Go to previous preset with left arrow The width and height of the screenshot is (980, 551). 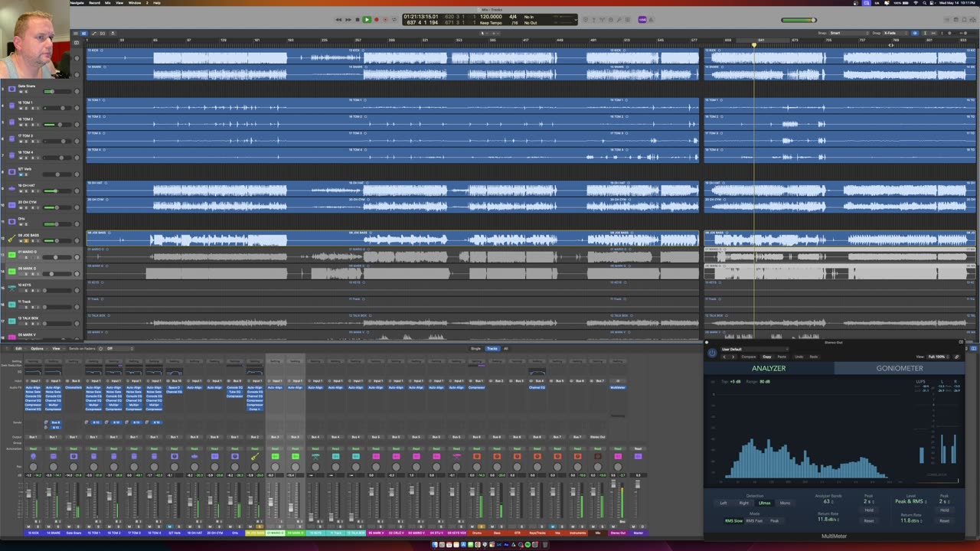coord(724,357)
